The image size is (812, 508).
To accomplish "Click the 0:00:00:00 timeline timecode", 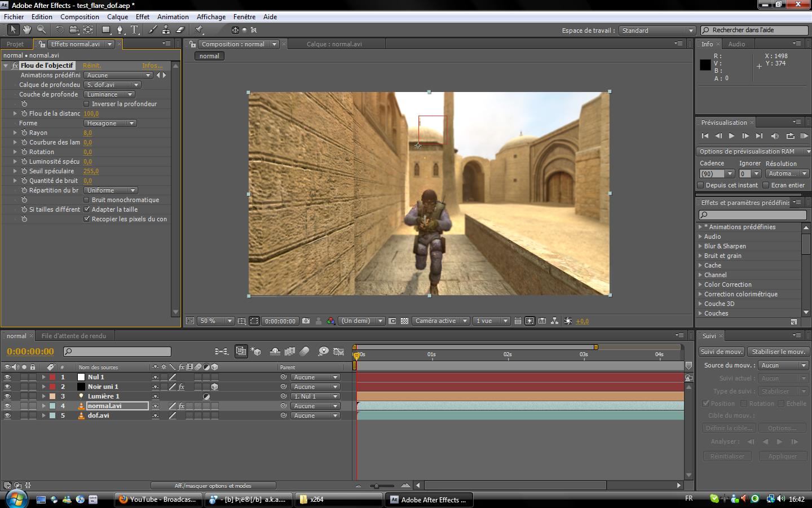I will (x=30, y=351).
